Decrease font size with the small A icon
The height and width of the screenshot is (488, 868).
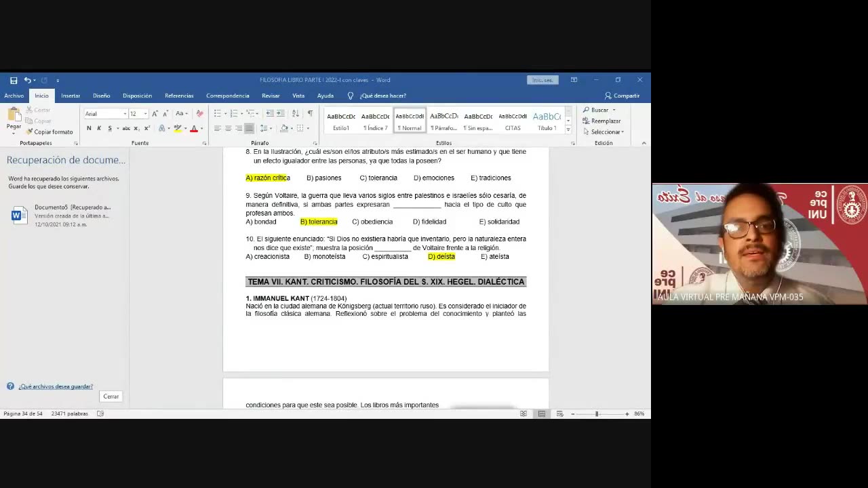click(165, 114)
